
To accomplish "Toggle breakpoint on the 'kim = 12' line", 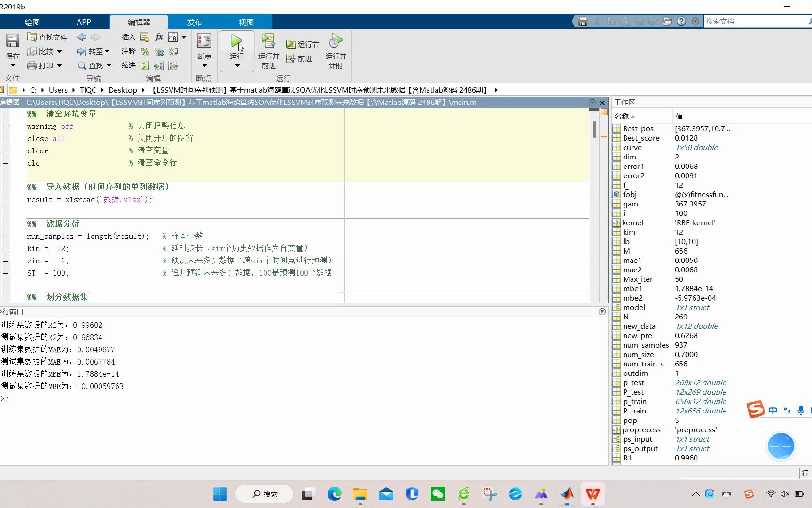I will coord(6,249).
